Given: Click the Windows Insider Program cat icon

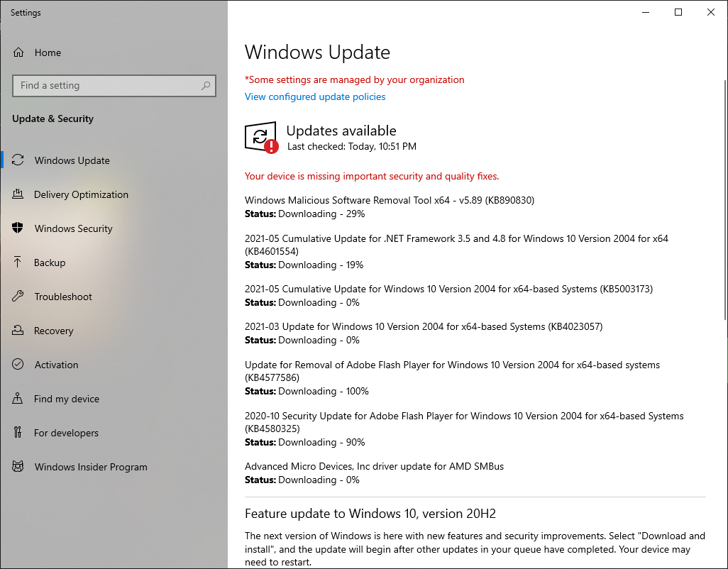Looking at the screenshot, I should tap(18, 467).
